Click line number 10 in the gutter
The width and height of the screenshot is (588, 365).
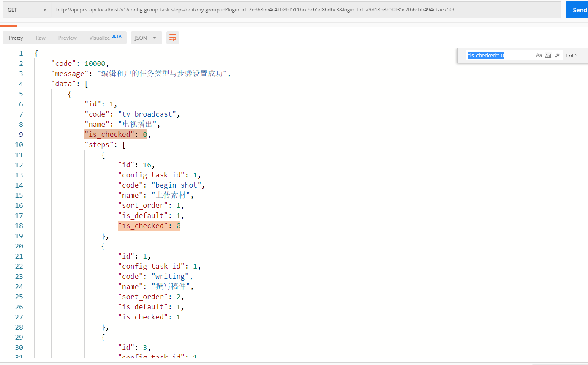pyautogui.click(x=19, y=144)
